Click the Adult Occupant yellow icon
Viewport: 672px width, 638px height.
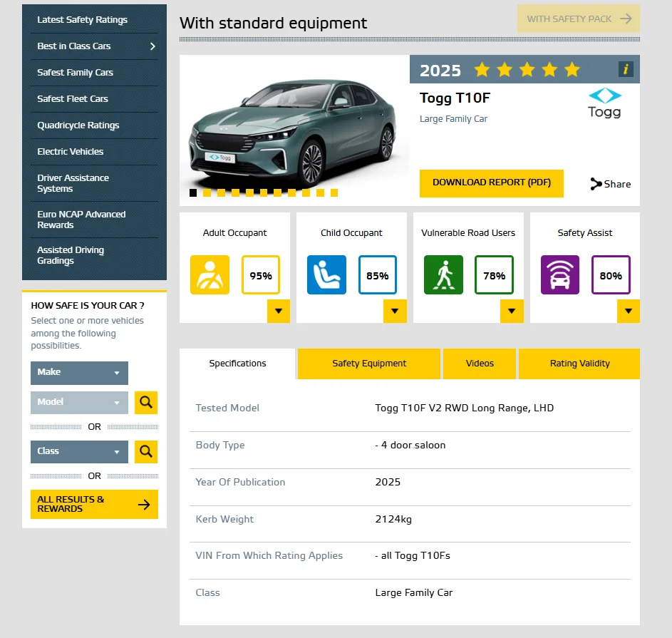(x=210, y=275)
